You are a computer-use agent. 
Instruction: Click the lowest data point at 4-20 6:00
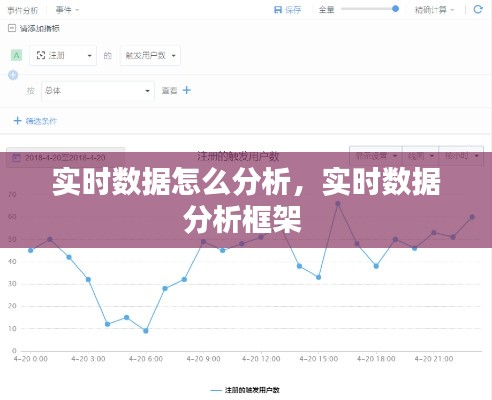tap(146, 331)
